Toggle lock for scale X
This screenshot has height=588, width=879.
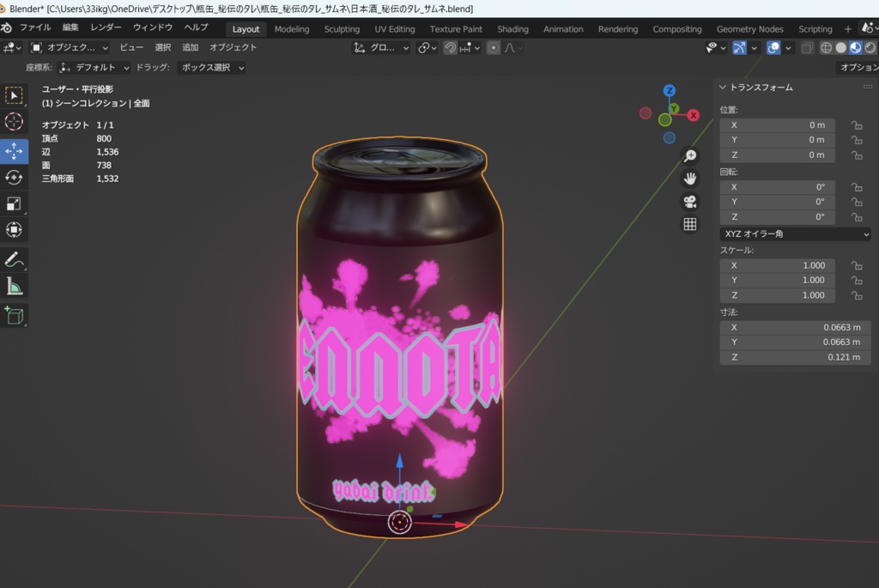pos(857,266)
